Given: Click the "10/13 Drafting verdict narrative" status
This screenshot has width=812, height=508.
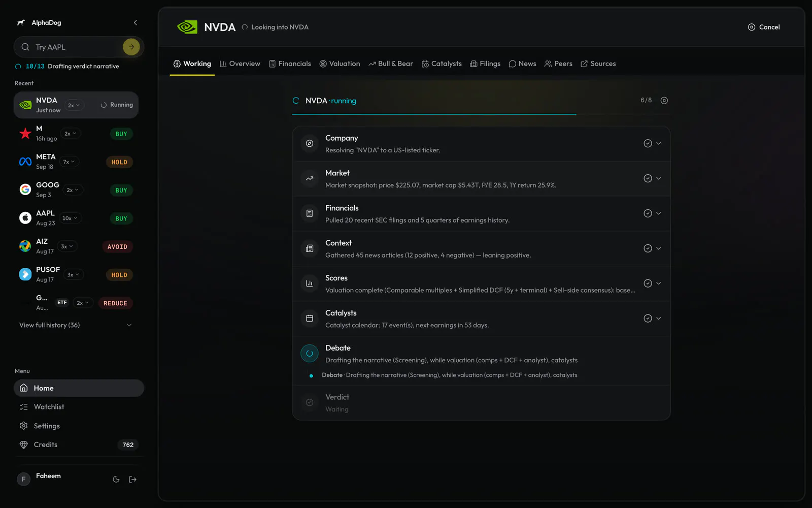Looking at the screenshot, I should pos(67,67).
